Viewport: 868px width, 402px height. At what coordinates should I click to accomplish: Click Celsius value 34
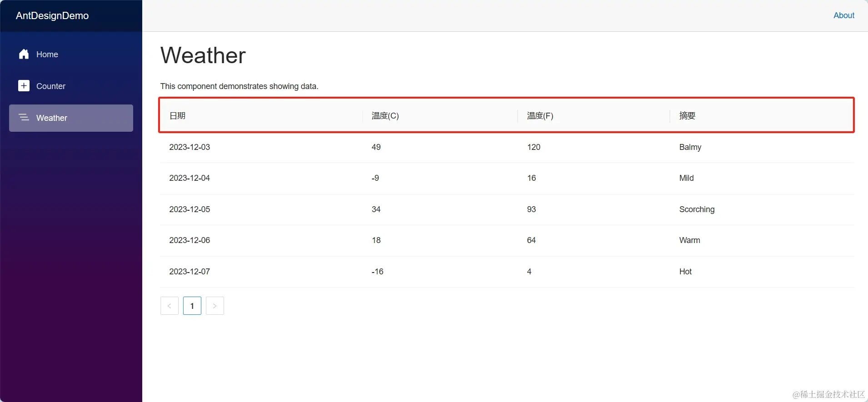(x=376, y=209)
